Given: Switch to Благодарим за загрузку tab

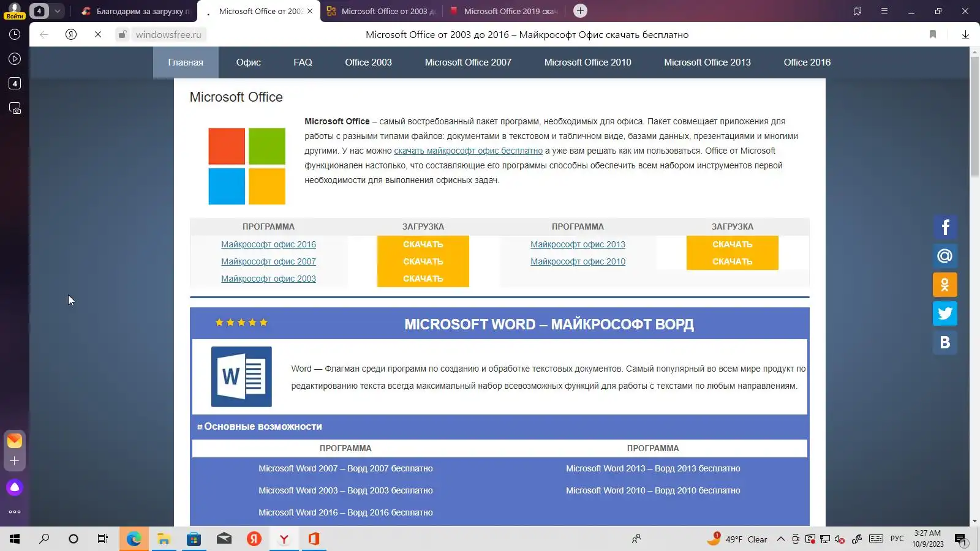Looking at the screenshot, I should (136, 11).
